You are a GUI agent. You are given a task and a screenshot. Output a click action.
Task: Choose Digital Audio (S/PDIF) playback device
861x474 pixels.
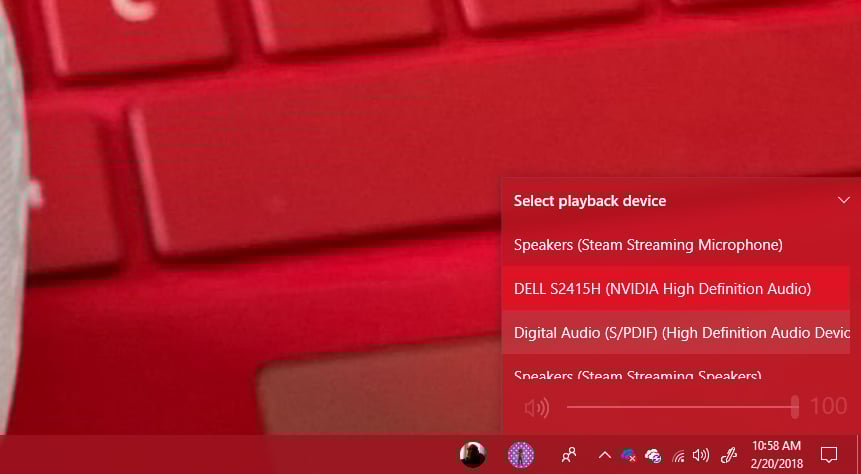click(677, 332)
